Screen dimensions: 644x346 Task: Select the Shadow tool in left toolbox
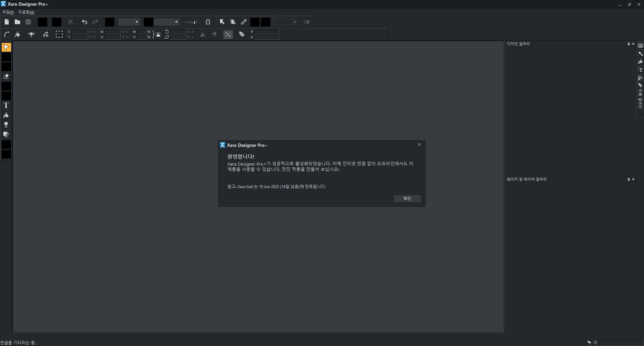pos(6,134)
